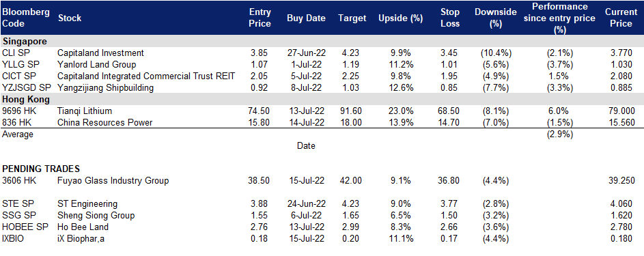The height and width of the screenshot is (256, 644).
Task: Click the Tianqi Lithium target price 91.60
Action: click(x=352, y=111)
